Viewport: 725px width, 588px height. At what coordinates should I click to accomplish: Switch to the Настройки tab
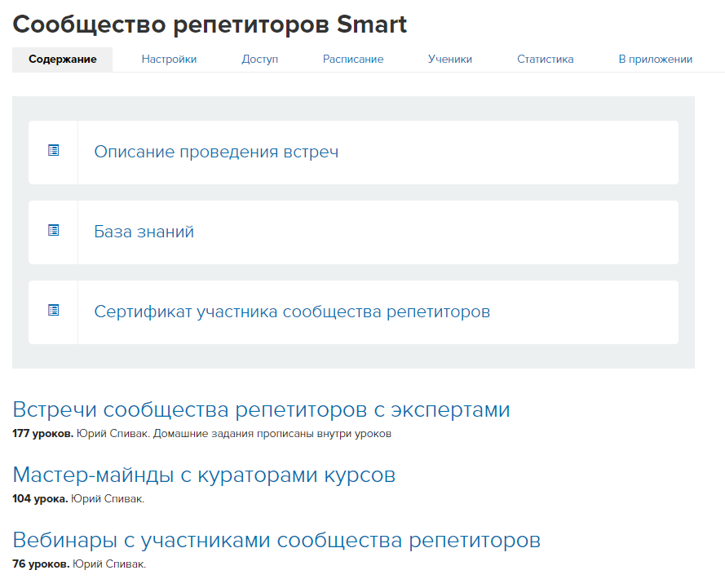coord(169,60)
